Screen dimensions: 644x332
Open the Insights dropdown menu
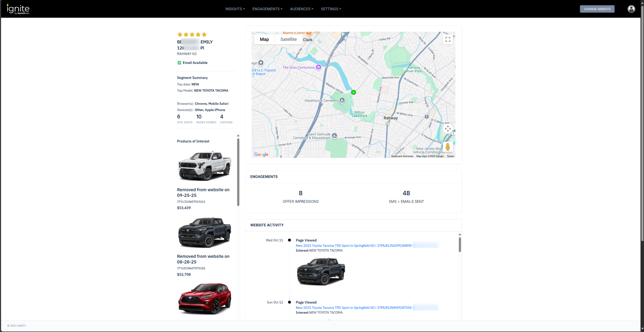pyautogui.click(x=235, y=9)
